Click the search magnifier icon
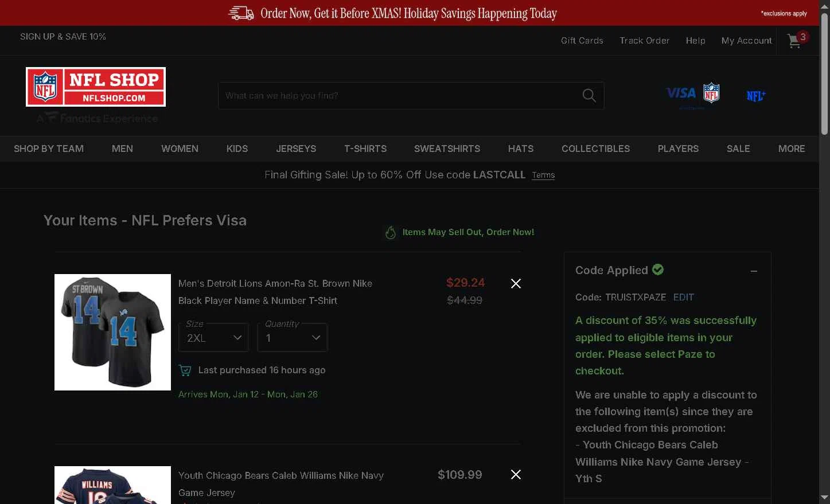This screenshot has height=504, width=830. pyautogui.click(x=589, y=96)
